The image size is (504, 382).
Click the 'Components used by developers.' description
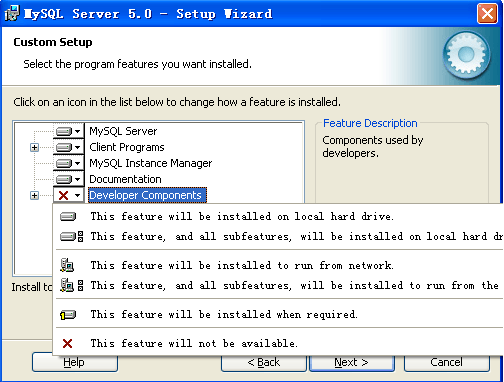373,147
